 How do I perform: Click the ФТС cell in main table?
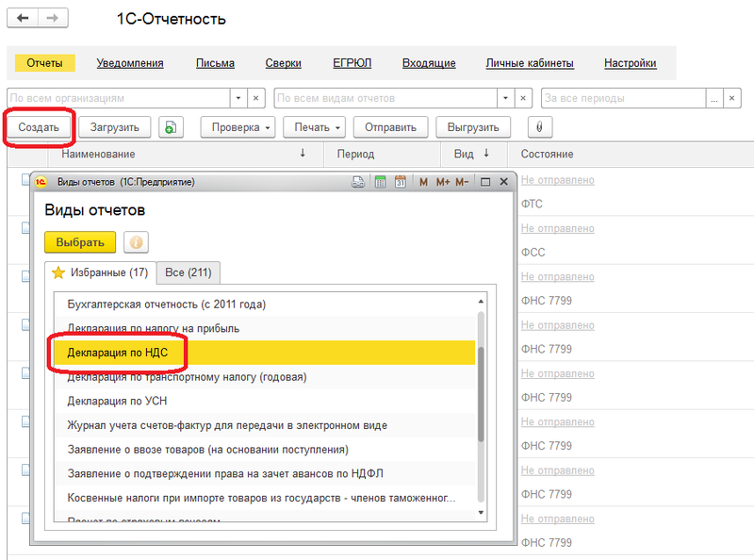coord(532,204)
